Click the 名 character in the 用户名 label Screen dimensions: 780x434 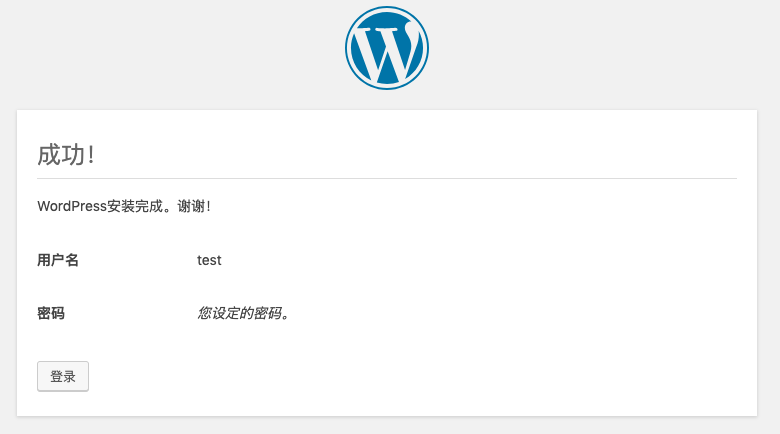[72, 260]
